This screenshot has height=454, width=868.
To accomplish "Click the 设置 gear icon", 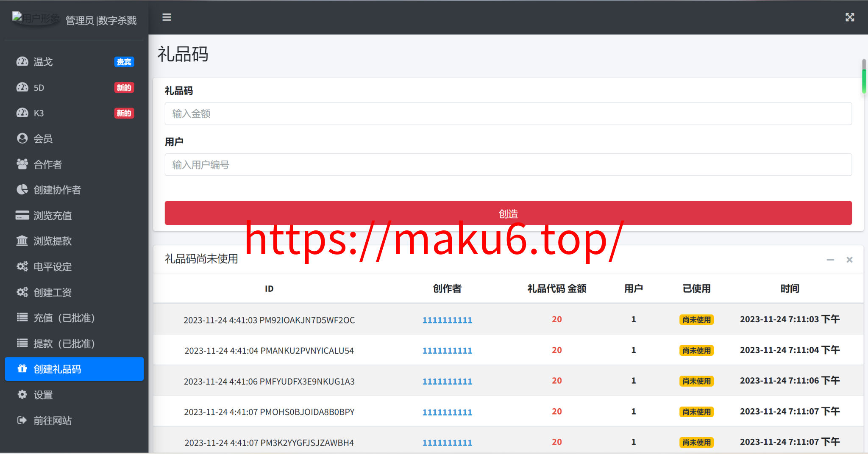I will [x=22, y=394].
